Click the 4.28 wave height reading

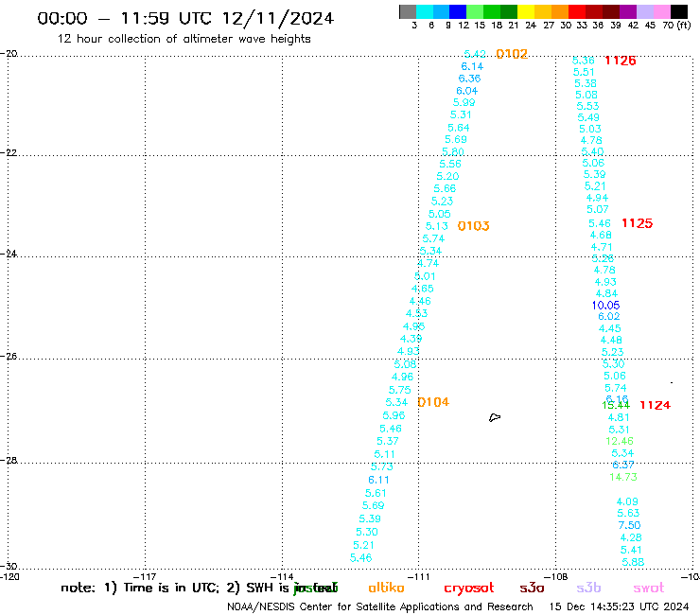631,537
